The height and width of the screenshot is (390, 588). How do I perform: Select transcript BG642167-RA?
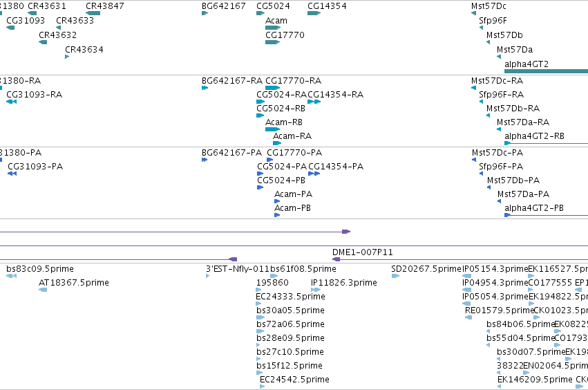[x=232, y=81]
